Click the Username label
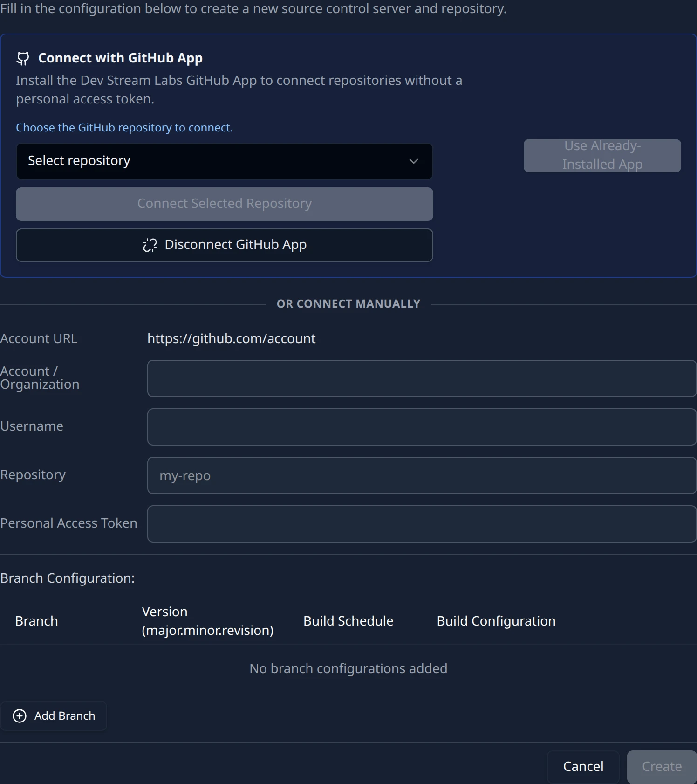697x784 pixels. 32,426
